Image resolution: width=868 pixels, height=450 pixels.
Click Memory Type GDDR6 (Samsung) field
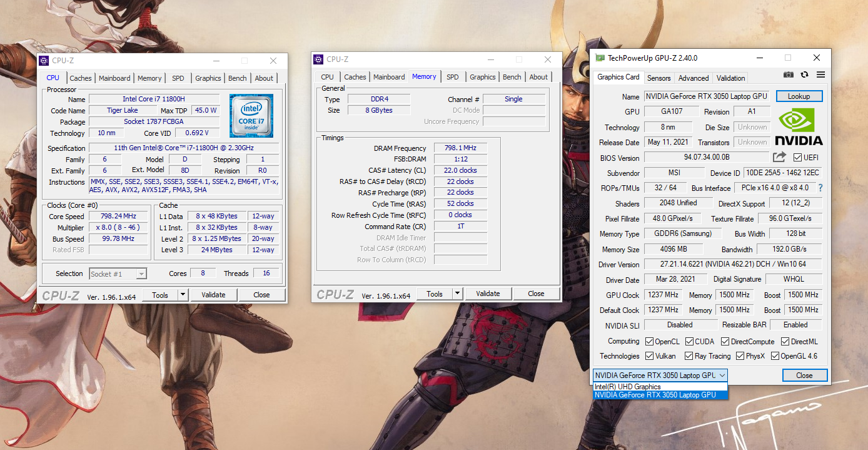click(682, 233)
